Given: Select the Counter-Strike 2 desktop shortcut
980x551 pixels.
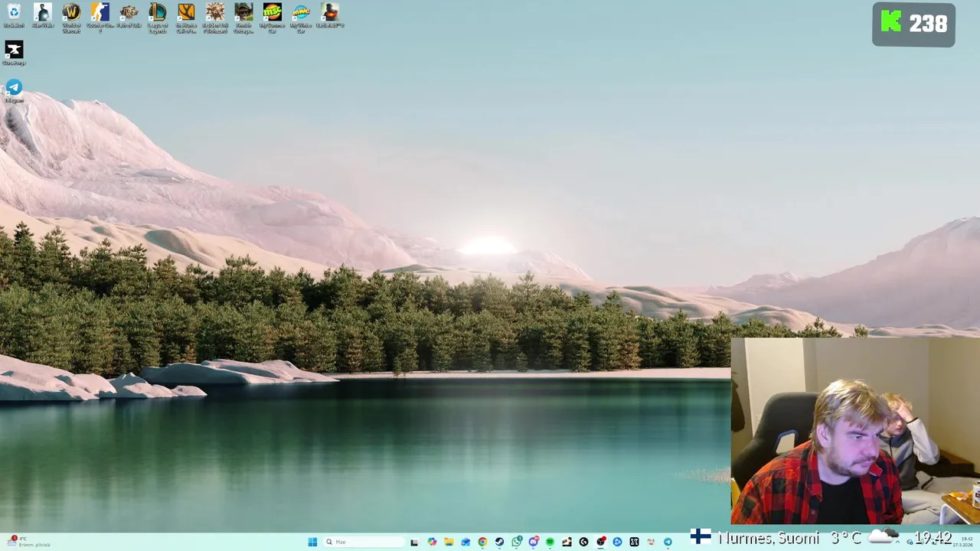Looking at the screenshot, I should pyautogui.click(x=100, y=17).
